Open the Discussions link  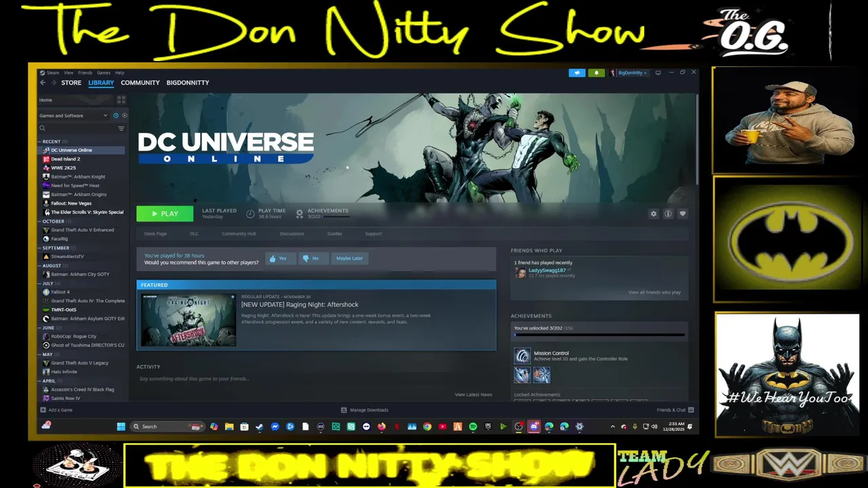[292, 234]
